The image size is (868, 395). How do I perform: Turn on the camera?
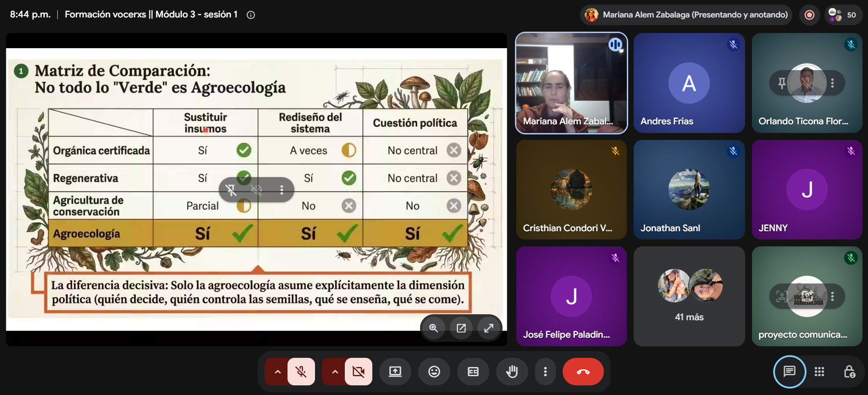click(x=359, y=372)
